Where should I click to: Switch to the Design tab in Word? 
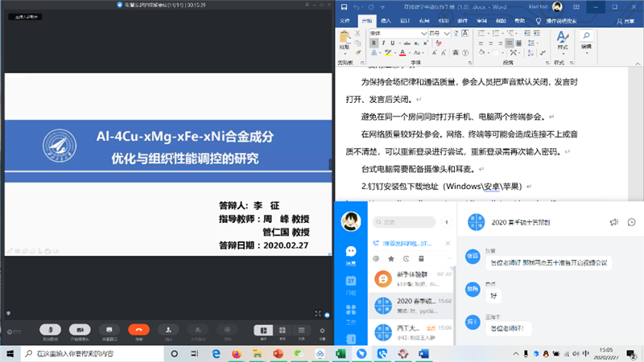(x=405, y=21)
